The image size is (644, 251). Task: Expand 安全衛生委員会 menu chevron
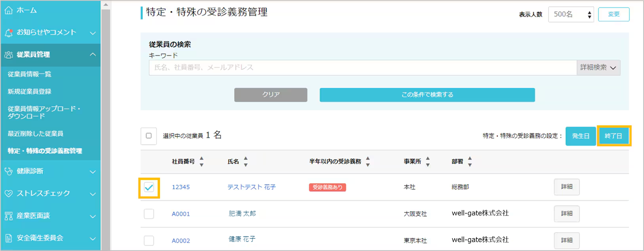coord(93,238)
